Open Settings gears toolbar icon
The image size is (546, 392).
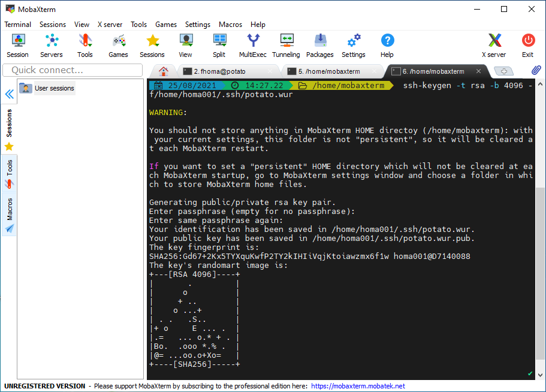[354, 46]
